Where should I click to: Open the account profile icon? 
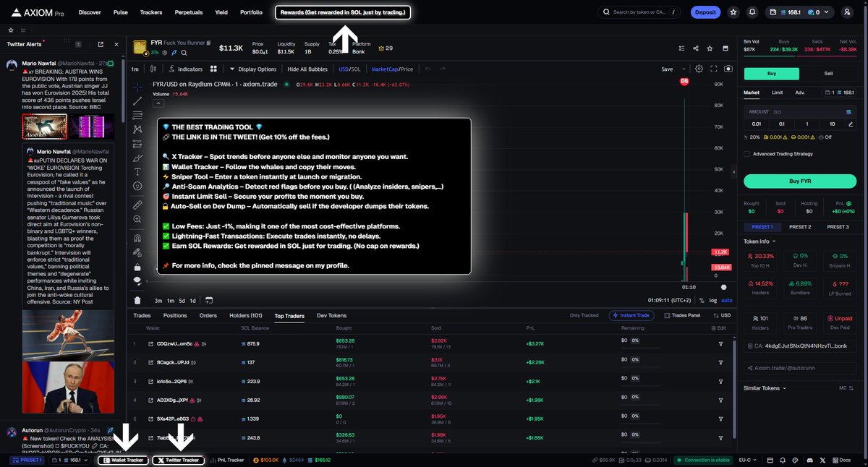(847, 12)
